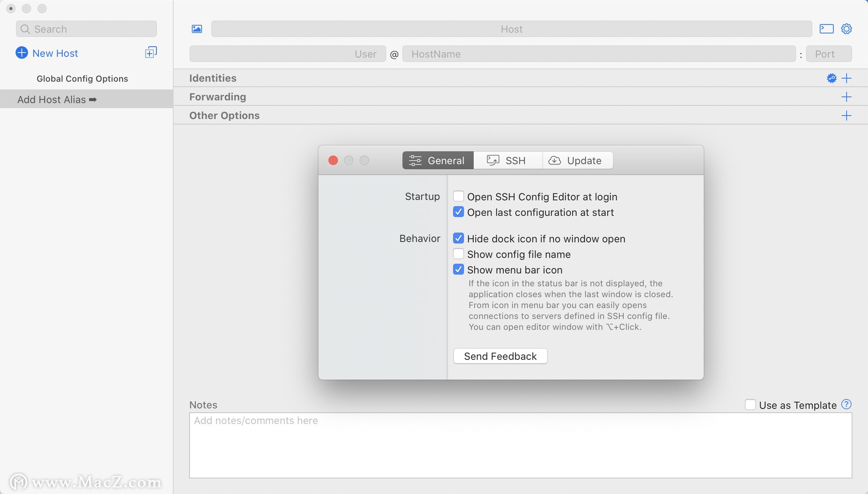Viewport: 868px width, 494px height.
Task: Select the Add Host Alias row
Action: click(86, 99)
